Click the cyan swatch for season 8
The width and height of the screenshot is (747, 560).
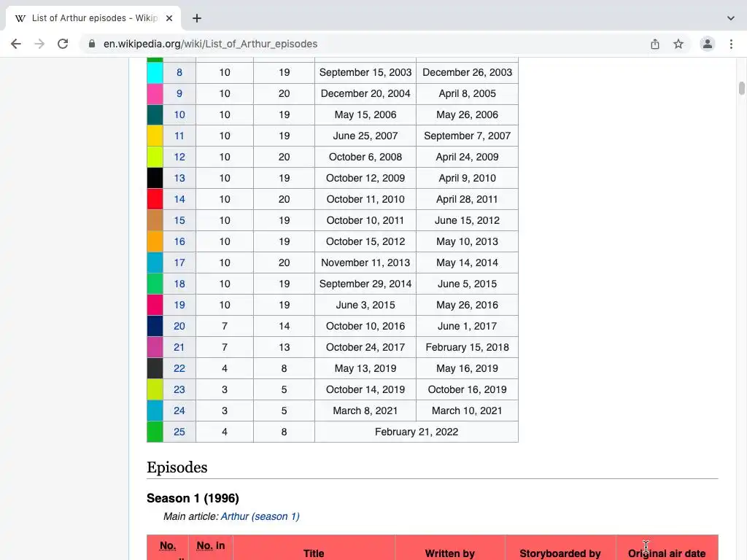[155, 72]
